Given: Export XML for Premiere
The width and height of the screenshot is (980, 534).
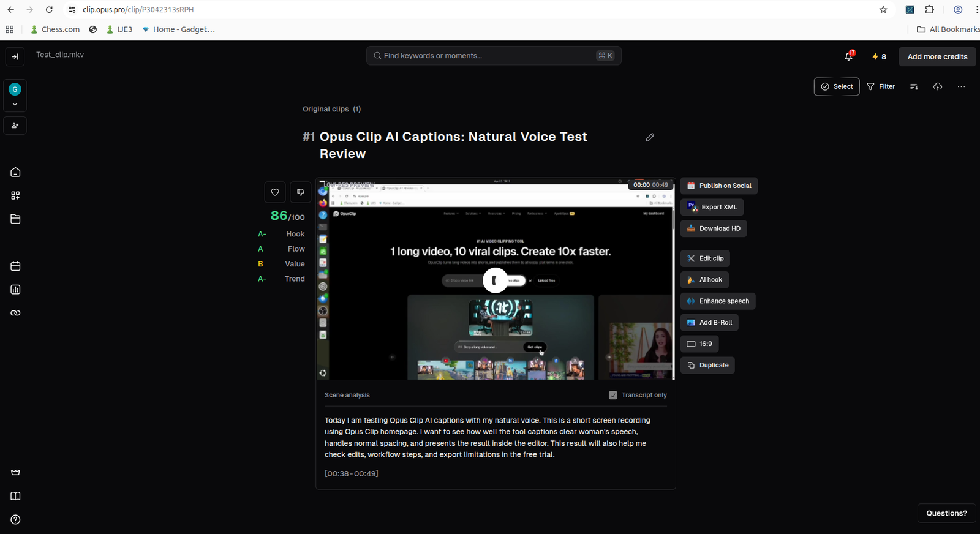Looking at the screenshot, I should click(x=712, y=207).
